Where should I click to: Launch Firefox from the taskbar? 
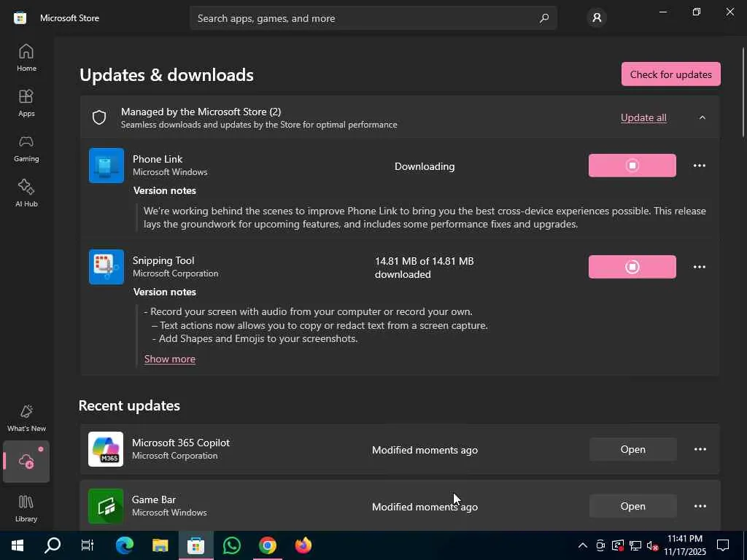(303, 545)
